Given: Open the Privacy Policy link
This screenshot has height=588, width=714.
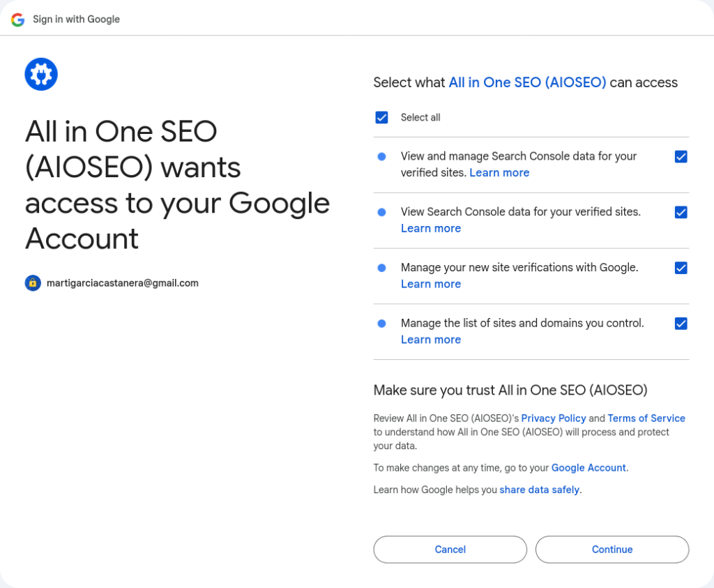Looking at the screenshot, I should [554, 419].
